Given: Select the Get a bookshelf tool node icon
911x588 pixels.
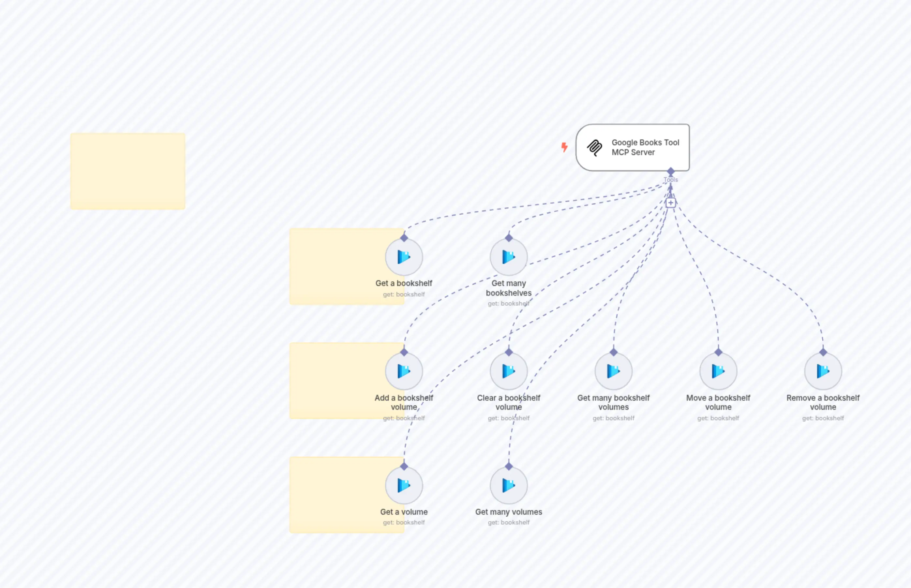Looking at the screenshot, I should (x=404, y=257).
